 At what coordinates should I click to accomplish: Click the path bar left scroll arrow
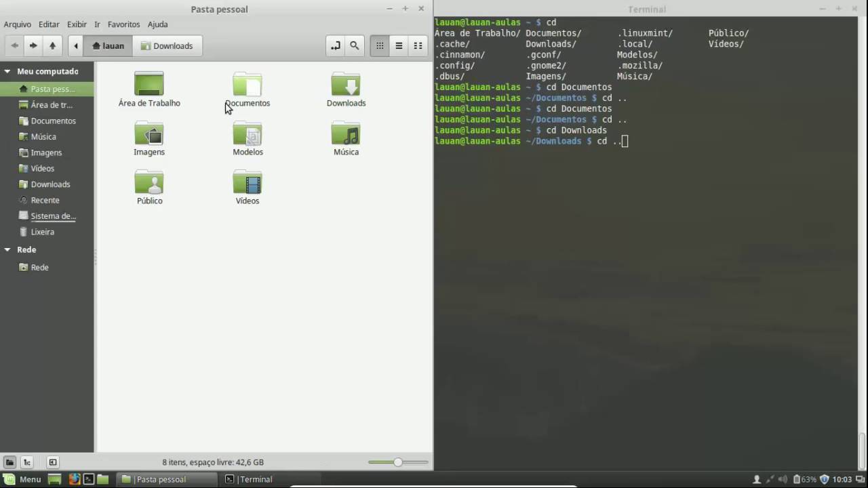[76, 46]
